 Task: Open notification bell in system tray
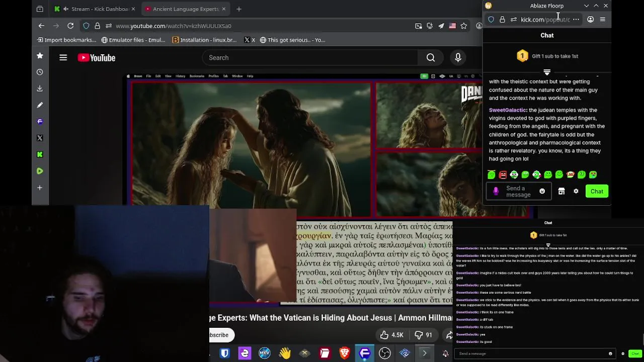[445, 354]
